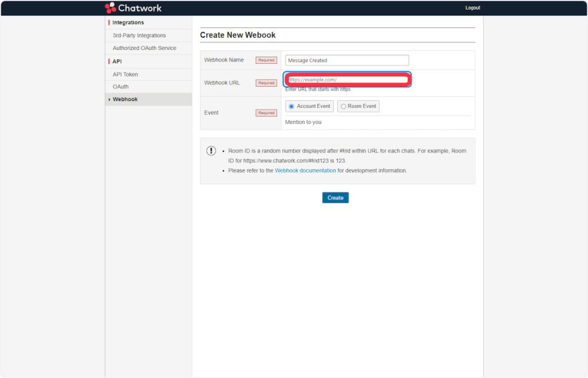
Task: Click the API section header
Action: point(117,61)
